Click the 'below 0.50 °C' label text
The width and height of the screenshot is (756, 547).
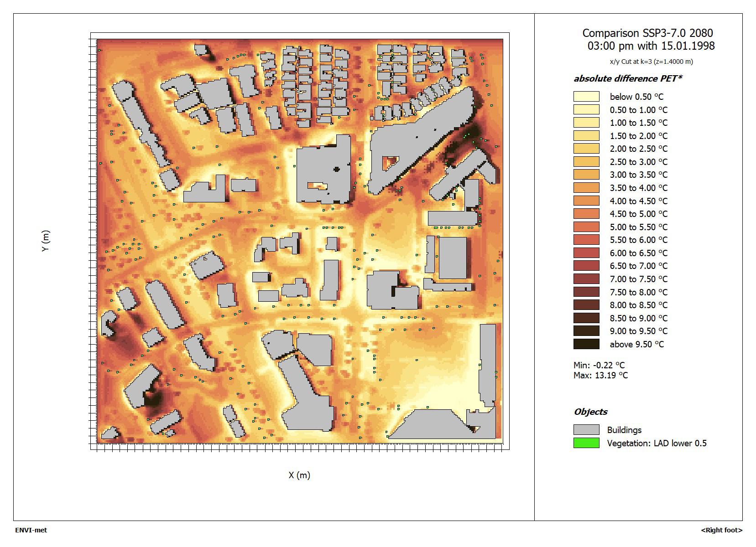tap(636, 97)
